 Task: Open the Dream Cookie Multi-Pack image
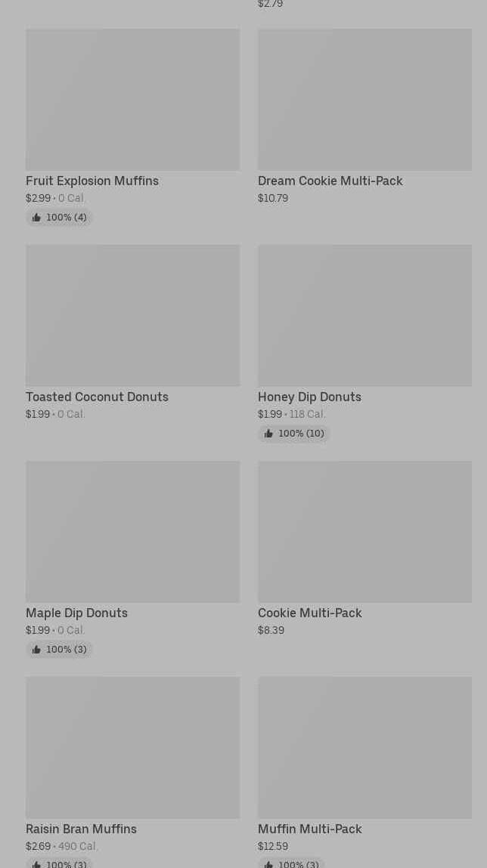tap(365, 100)
